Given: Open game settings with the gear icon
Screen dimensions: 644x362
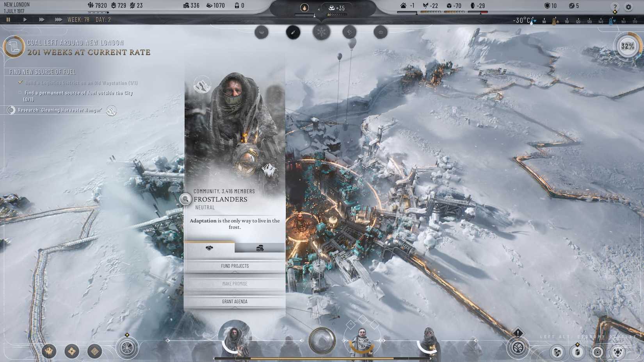Looking at the screenshot, I should pyautogui.click(x=628, y=7).
